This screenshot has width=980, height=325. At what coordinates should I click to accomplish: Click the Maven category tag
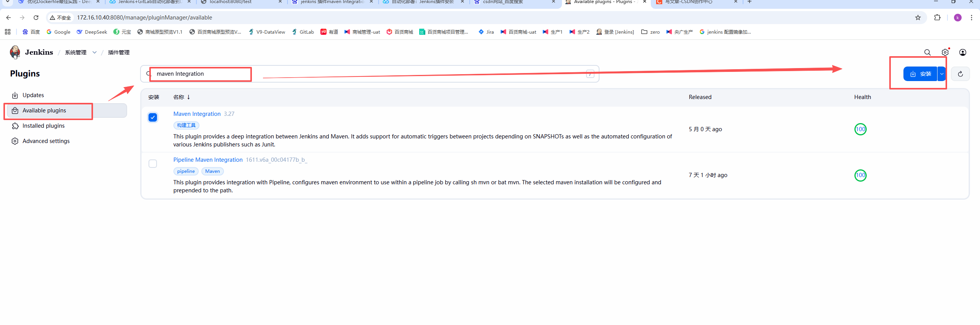coord(212,171)
